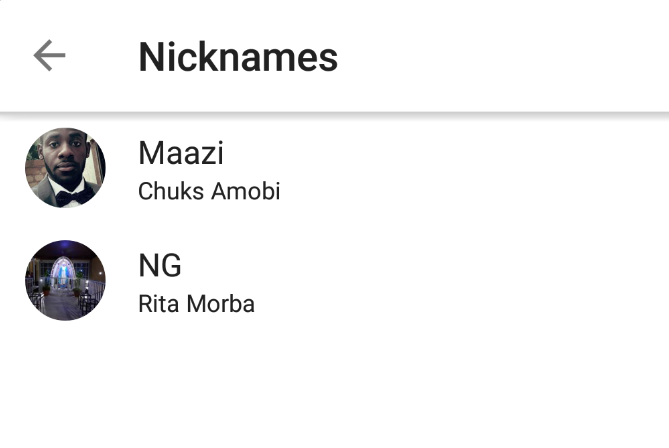
Task: Click the NG row's profile image
Action: pyautogui.click(x=65, y=280)
